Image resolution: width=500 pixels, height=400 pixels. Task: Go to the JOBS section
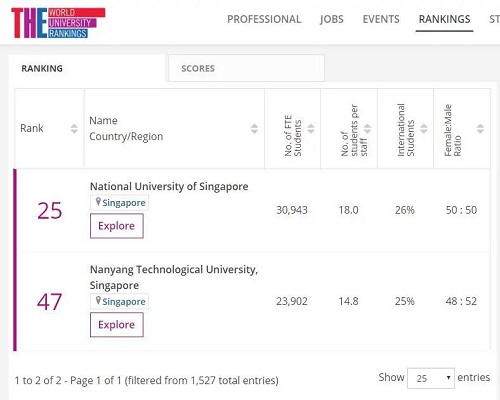point(332,19)
